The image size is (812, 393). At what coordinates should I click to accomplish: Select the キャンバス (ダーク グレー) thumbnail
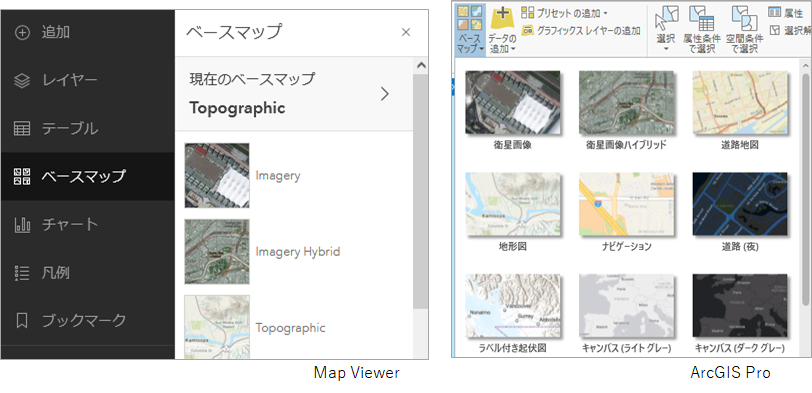[x=740, y=305]
